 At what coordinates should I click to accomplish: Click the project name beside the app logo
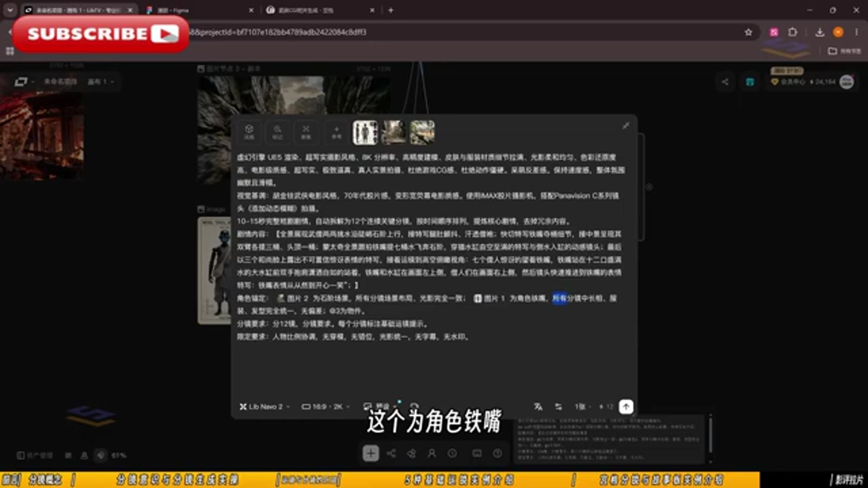[x=60, y=81]
